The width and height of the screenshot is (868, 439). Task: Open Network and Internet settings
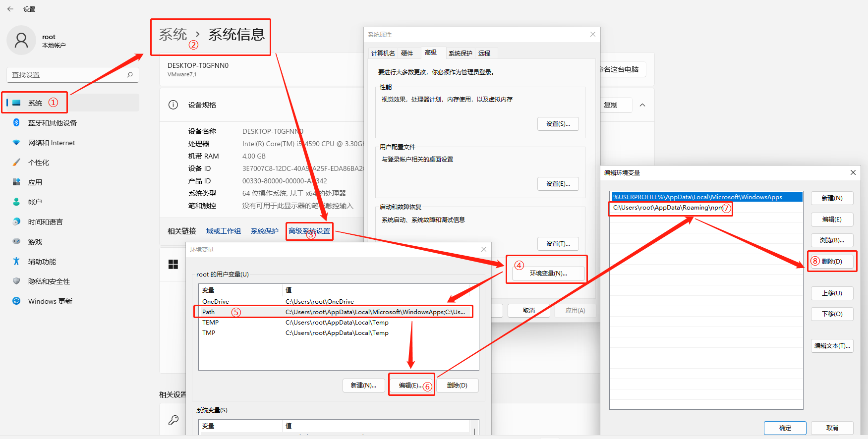tap(52, 143)
